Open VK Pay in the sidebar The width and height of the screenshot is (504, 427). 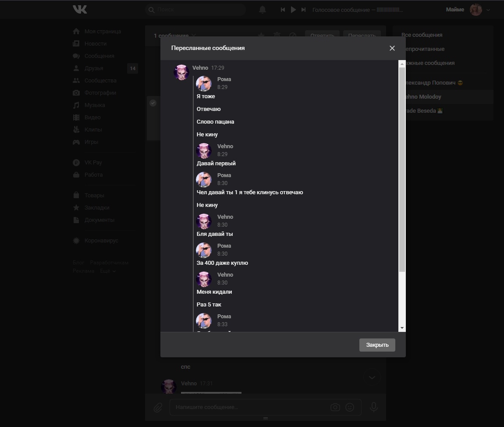[x=93, y=163]
